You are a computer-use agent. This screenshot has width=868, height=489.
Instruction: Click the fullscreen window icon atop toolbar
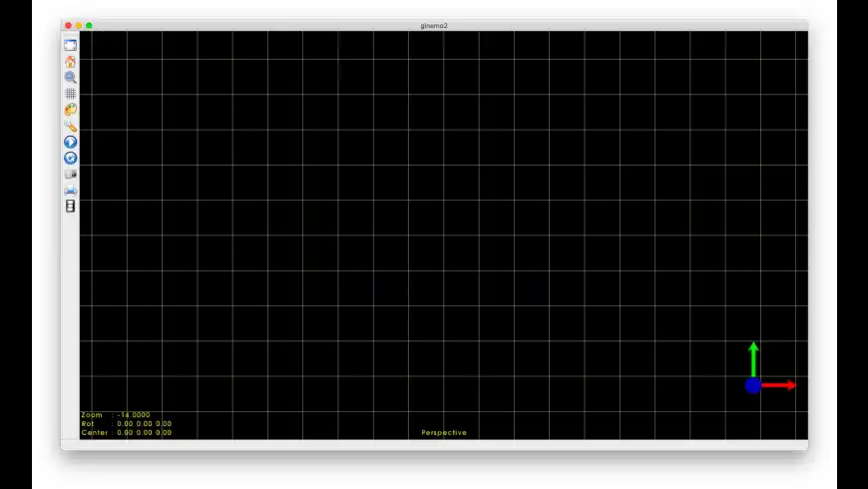tap(70, 45)
